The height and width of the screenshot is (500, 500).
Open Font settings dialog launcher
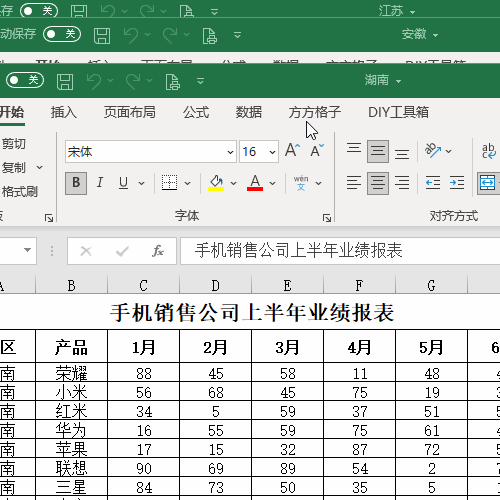(x=327, y=218)
